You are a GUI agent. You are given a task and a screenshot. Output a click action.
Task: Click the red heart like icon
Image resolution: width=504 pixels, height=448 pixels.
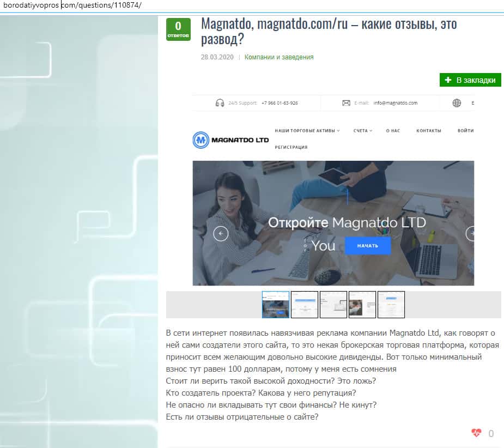tap(476, 433)
